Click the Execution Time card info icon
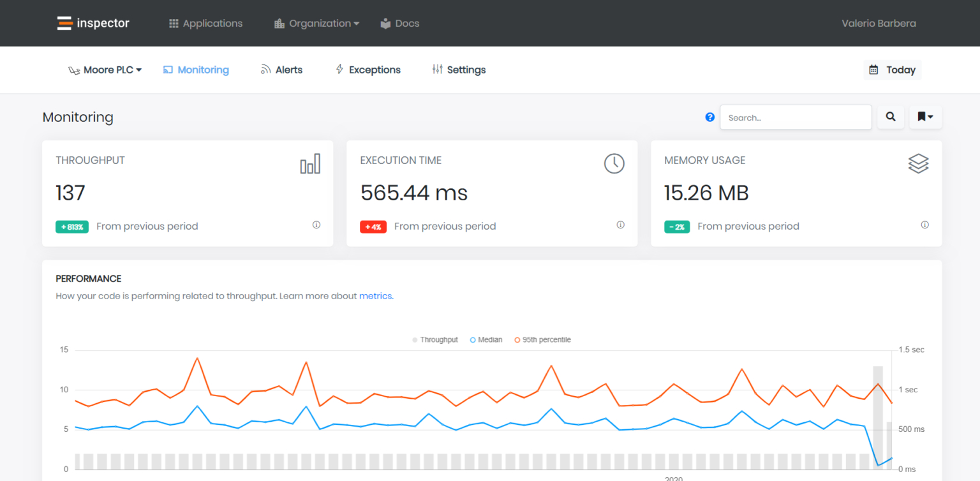 pos(620,225)
